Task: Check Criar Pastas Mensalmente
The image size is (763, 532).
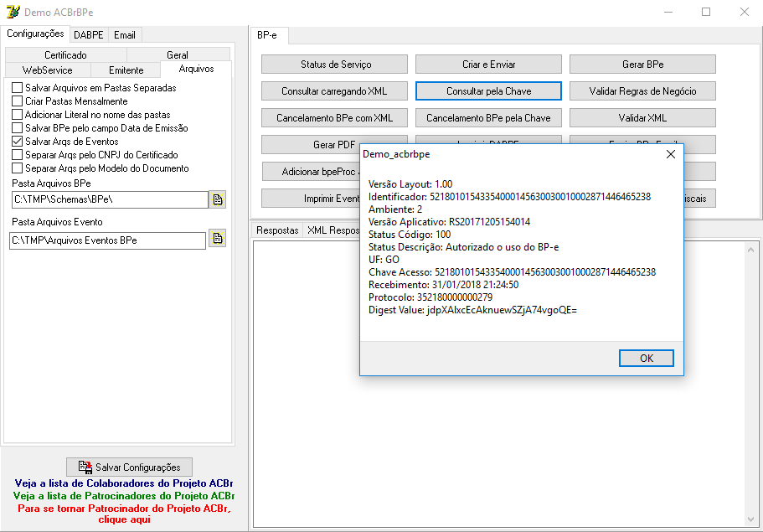Action: point(17,101)
